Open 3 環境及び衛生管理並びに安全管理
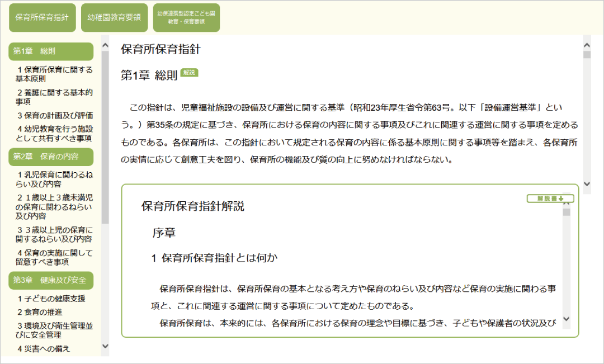Viewport: 604px width, 364px height. coord(54,330)
